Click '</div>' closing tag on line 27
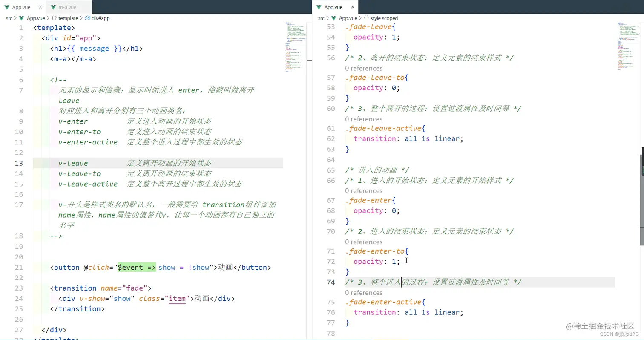Screen dimensions: 644x340 click(x=54, y=330)
